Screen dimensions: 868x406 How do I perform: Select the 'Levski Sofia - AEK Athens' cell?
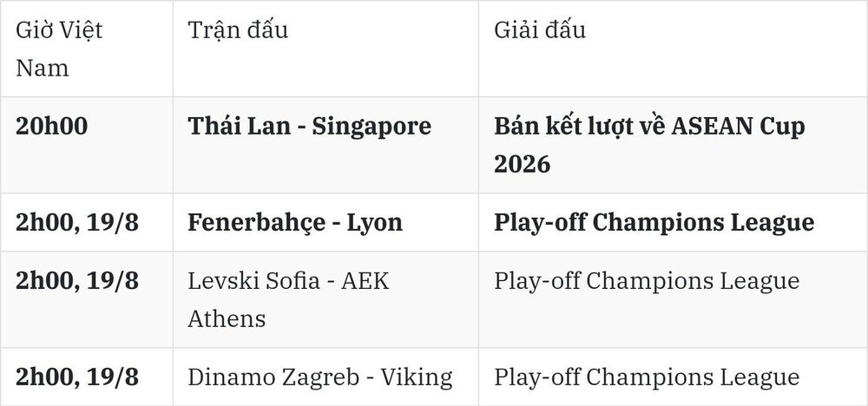coord(325,299)
